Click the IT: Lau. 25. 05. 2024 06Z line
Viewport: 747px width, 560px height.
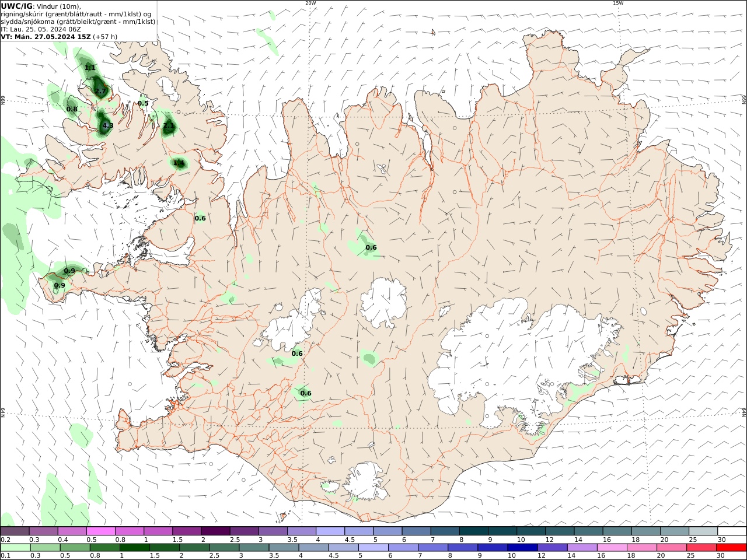tap(40, 29)
